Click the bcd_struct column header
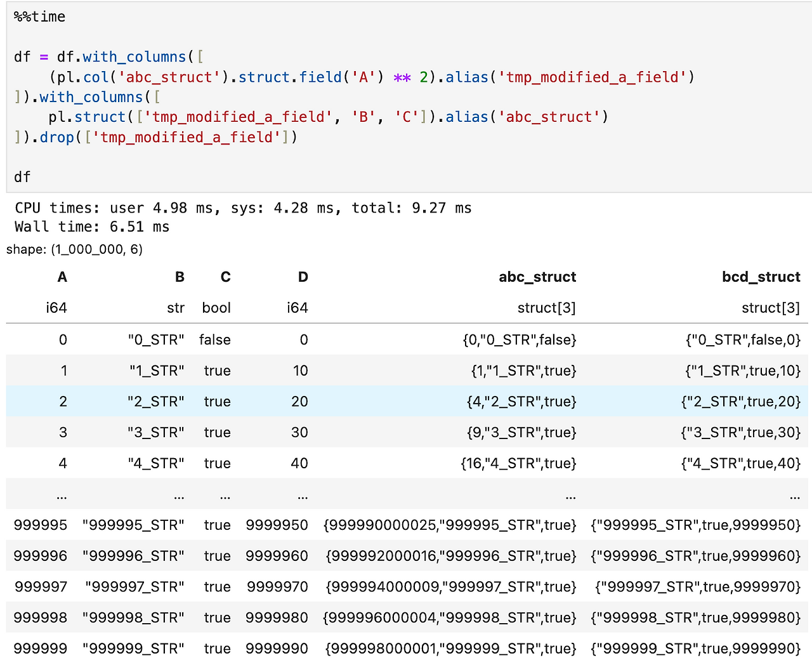This screenshot has height=665, width=812. tap(761, 277)
